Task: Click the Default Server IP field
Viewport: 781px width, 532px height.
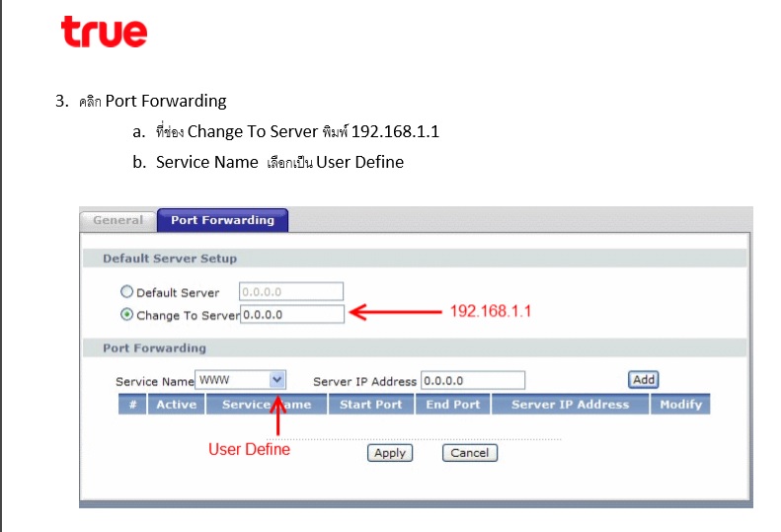Action: click(291, 292)
